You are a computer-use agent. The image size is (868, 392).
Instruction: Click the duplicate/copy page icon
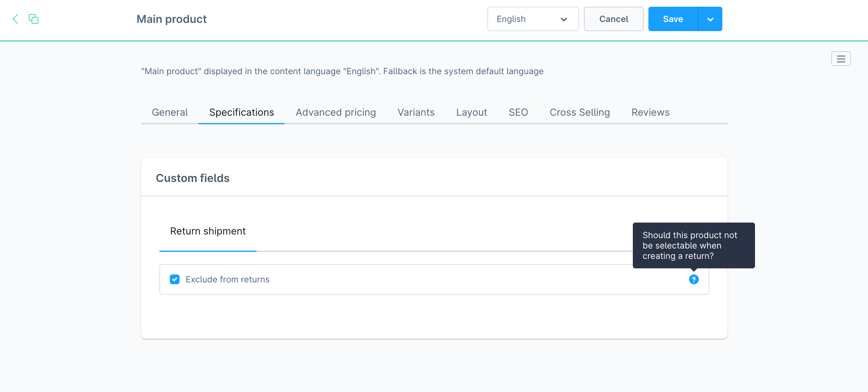(34, 19)
